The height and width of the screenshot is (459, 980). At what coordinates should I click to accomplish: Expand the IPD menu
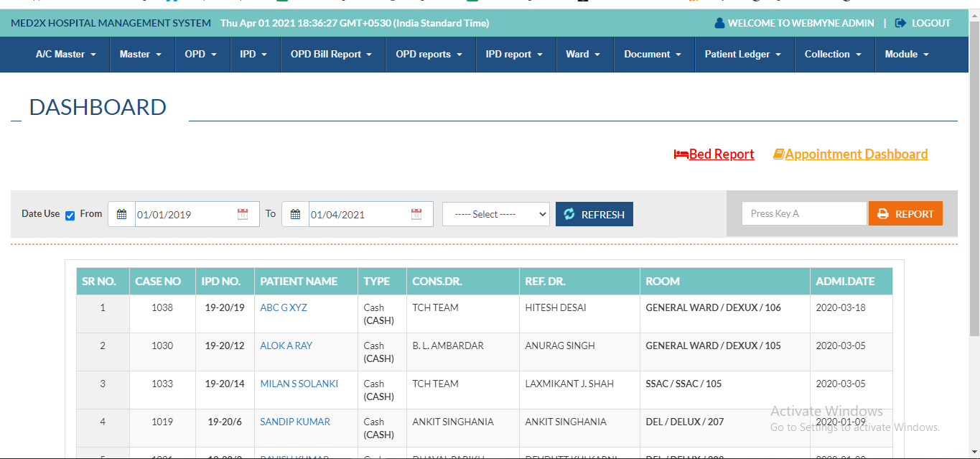coord(253,54)
